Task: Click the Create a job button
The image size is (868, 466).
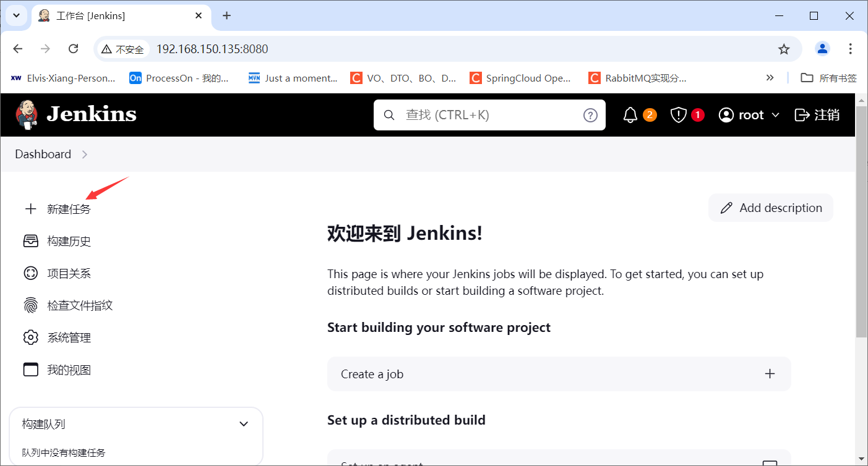Action: click(x=559, y=374)
